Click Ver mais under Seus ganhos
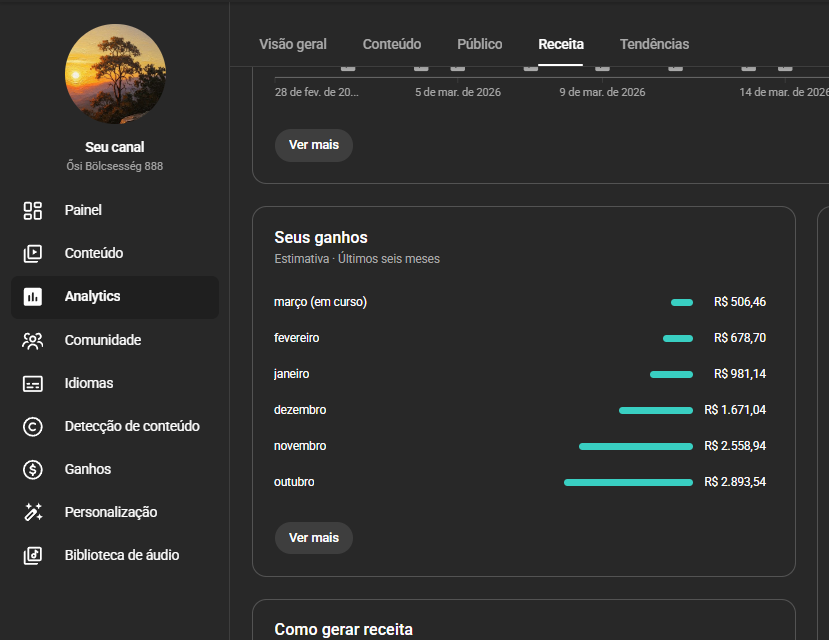 point(314,537)
